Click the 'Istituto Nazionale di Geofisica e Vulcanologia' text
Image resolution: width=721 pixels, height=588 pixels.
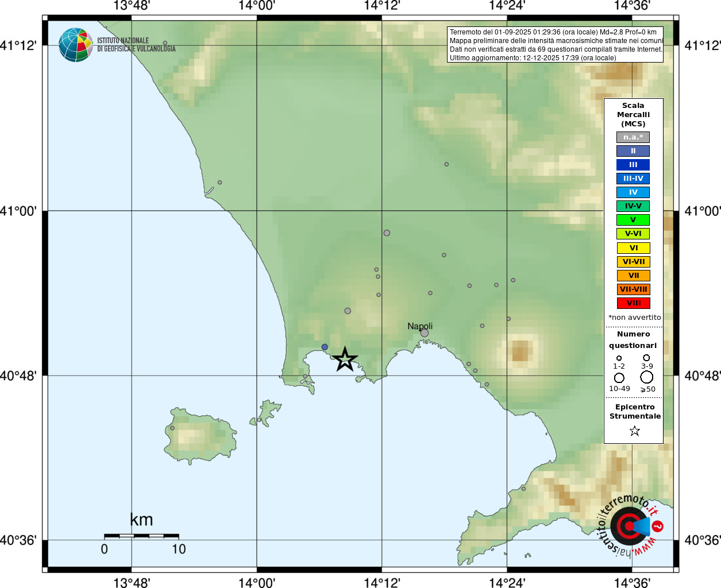(136, 45)
